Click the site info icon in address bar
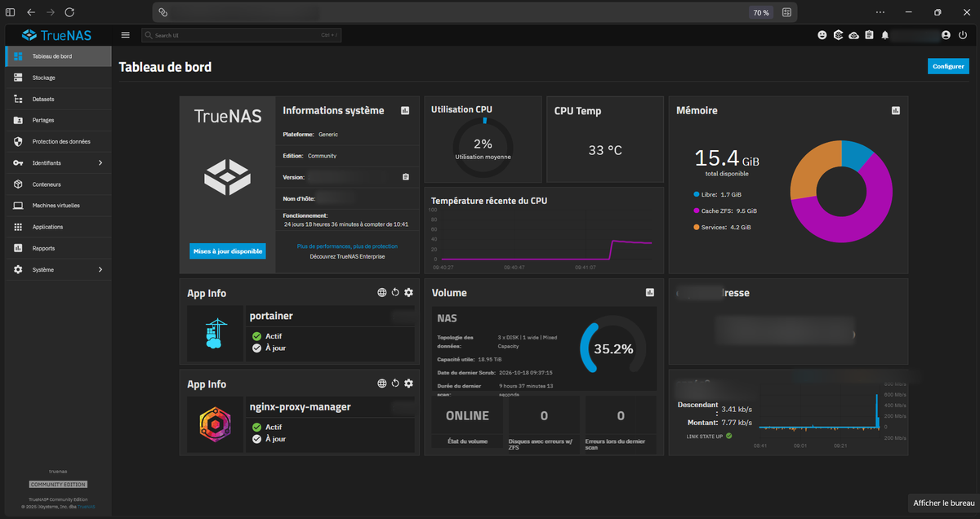 (x=163, y=12)
